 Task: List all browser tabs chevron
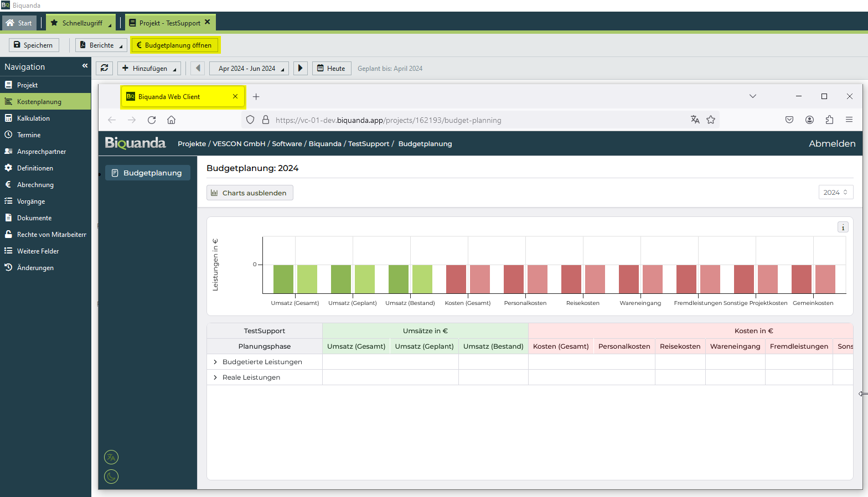(x=753, y=96)
